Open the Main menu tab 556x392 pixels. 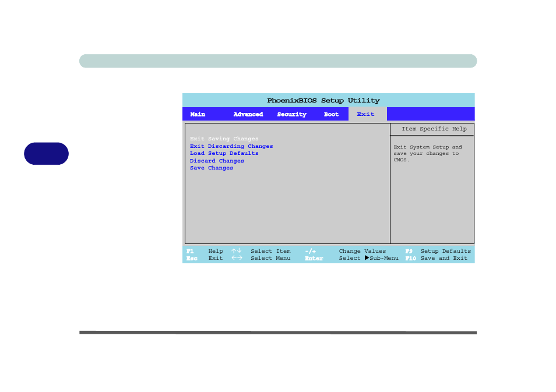pyautogui.click(x=198, y=114)
